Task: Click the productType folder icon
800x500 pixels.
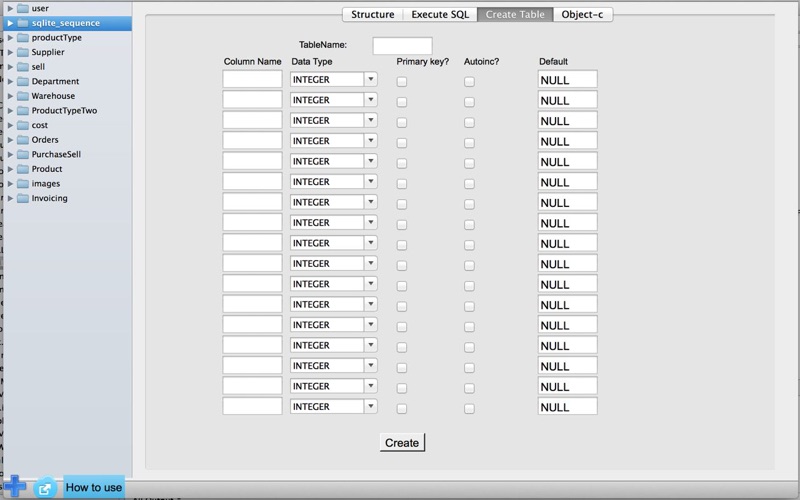Action: point(22,38)
